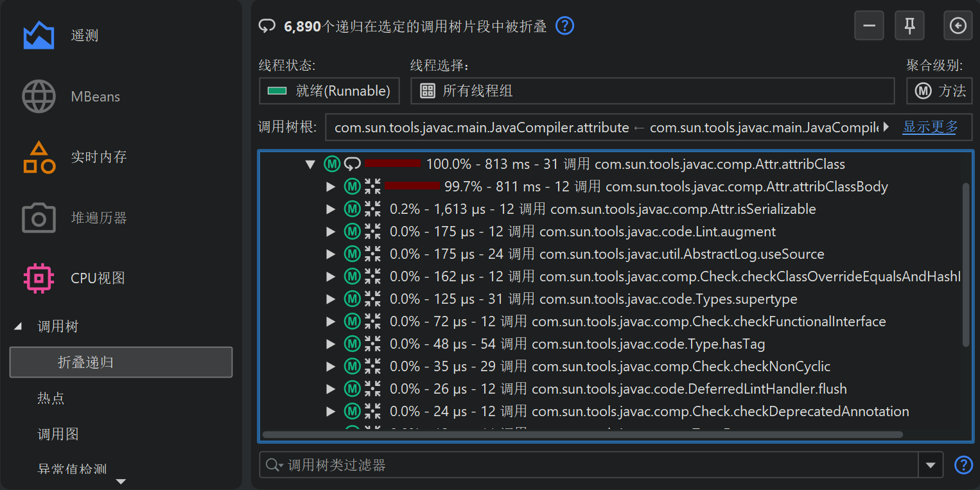Open the 线程状态 就绪(Runnable) dropdown
Viewport: 980px width, 490px height.
point(329,91)
